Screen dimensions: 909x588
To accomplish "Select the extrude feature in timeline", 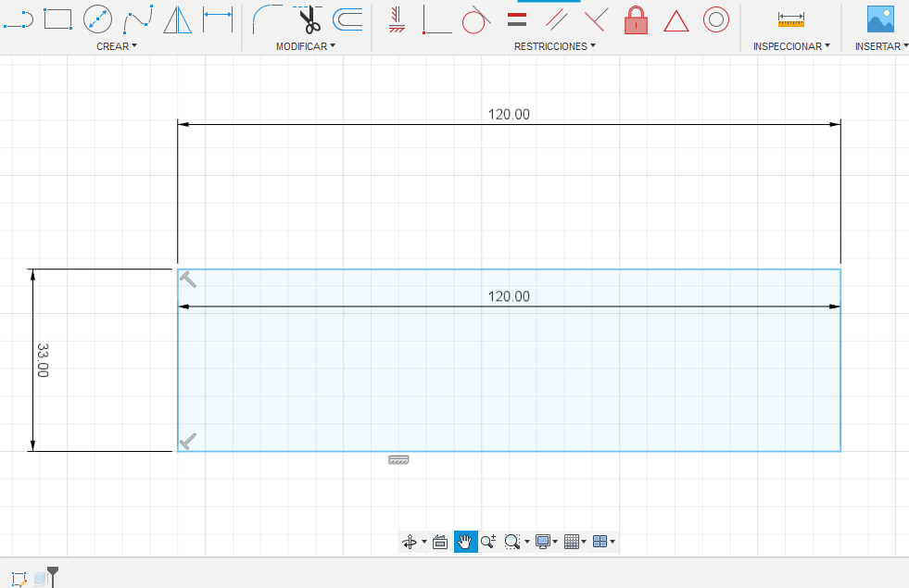I will point(40,578).
